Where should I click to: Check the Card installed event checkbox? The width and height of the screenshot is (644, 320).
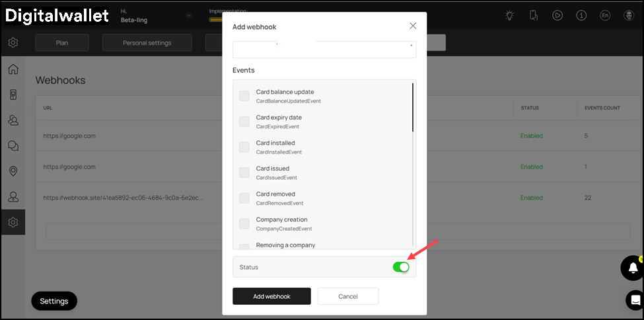click(x=244, y=147)
